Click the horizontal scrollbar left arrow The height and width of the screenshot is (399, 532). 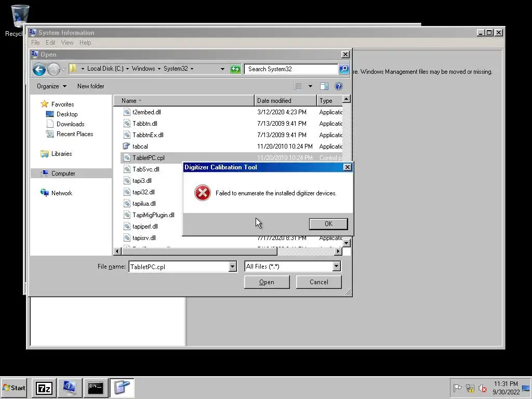[117, 251]
